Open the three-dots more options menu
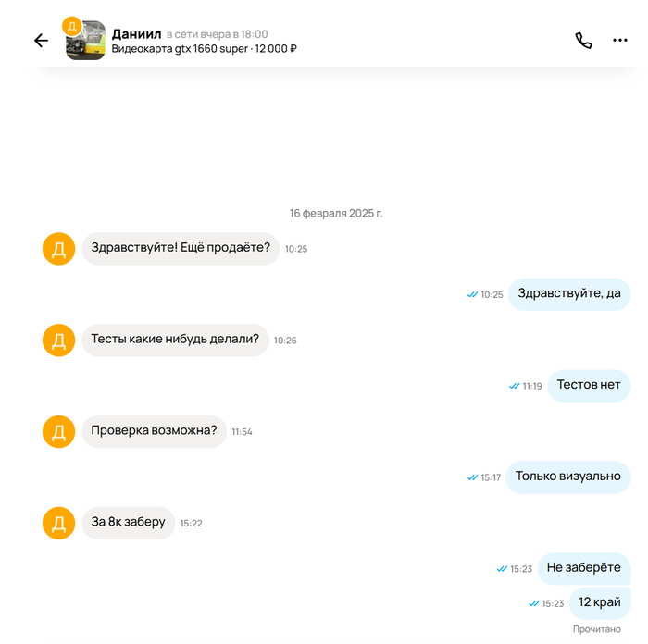The image size is (648, 644). 620,41
